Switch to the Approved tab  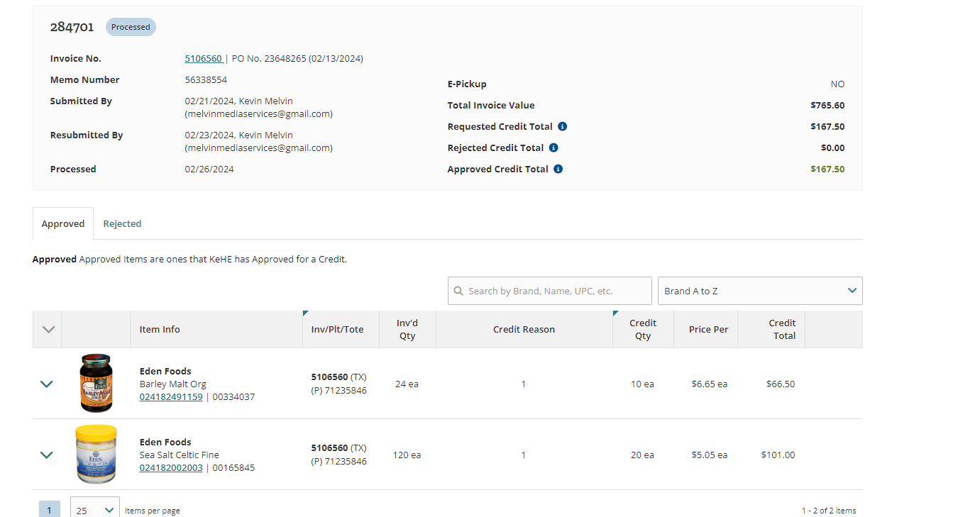coord(63,223)
